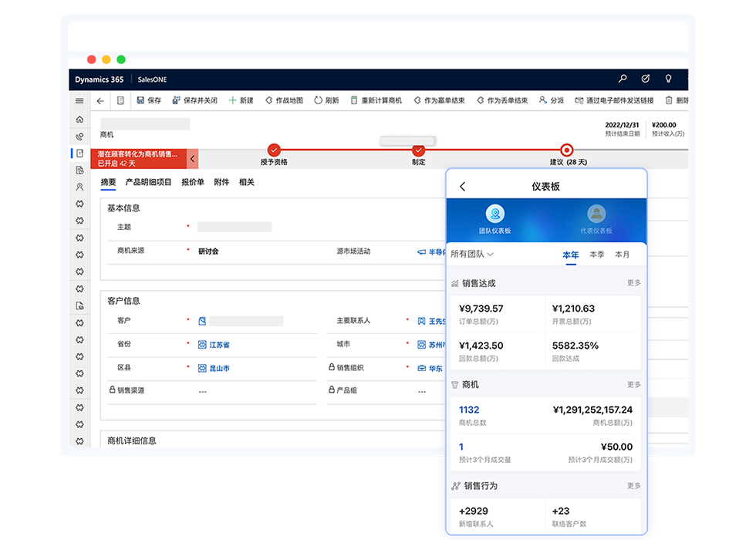Click the 主题 subject input field
This screenshot has width=756, height=540.
235,227
